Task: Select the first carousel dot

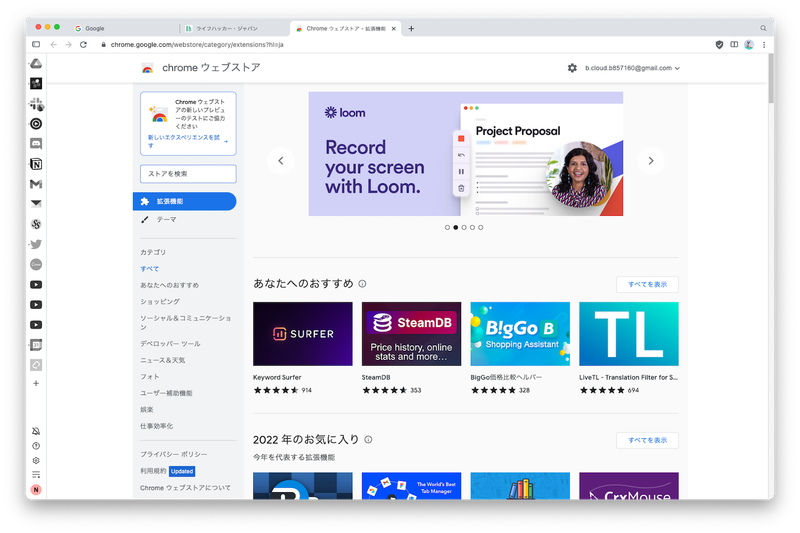Action: pos(447,227)
